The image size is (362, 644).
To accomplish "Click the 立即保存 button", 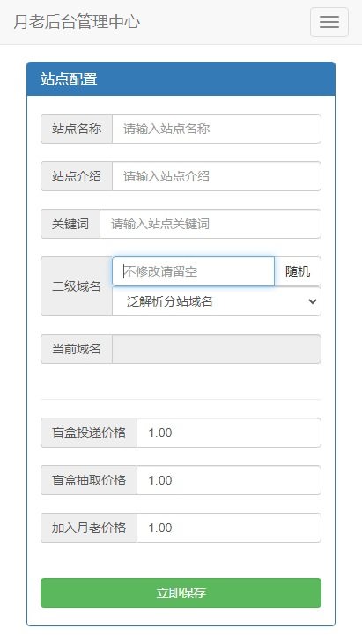I will tap(181, 593).
